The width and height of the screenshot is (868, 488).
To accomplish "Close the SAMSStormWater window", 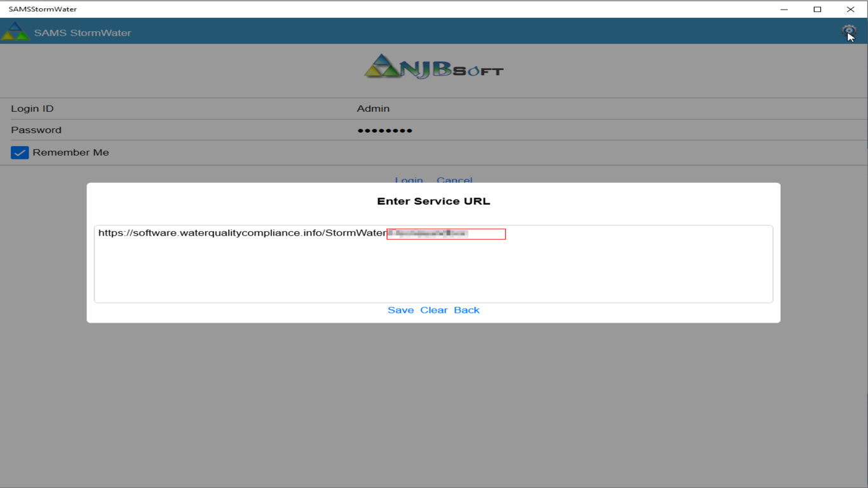I will click(850, 9).
